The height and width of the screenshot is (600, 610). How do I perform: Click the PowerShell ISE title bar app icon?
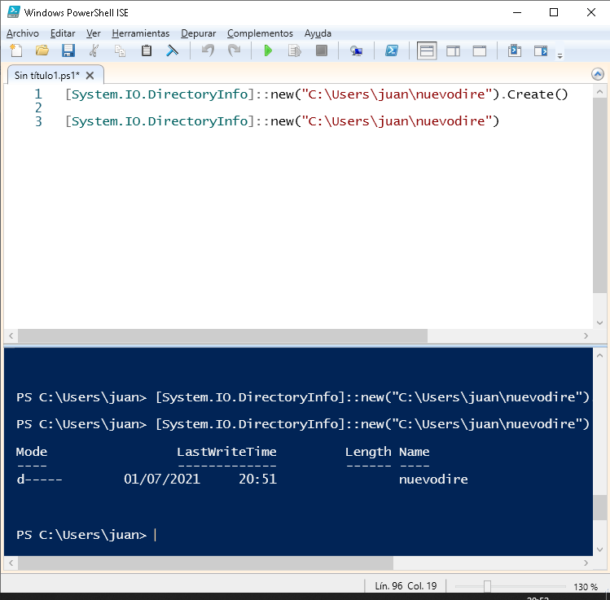(x=13, y=12)
